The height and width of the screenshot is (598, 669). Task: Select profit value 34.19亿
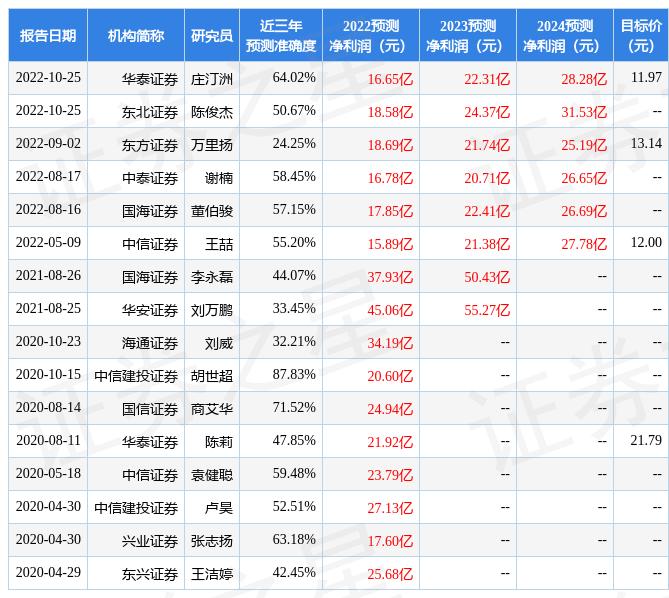(x=390, y=343)
